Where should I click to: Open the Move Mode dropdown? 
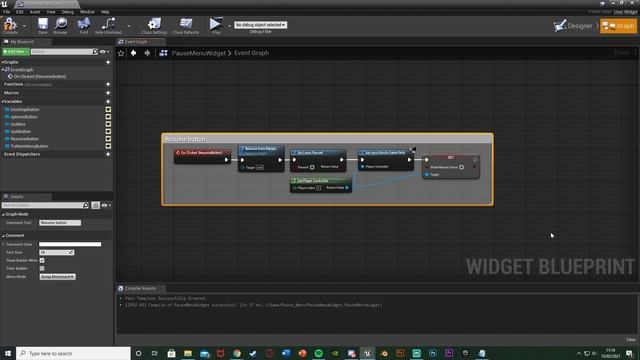click(x=58, y=277)
